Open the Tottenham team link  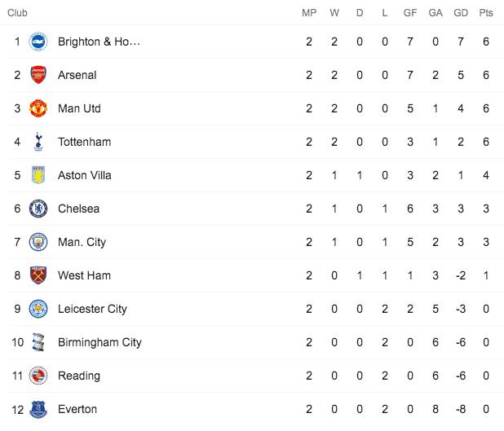[84, 142]
